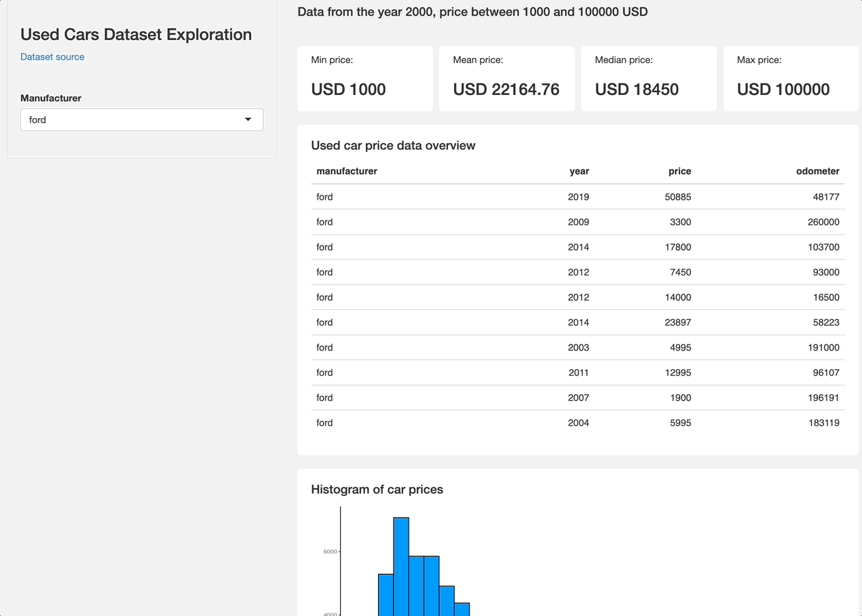Viewport: 862px width, 616px height.
Task: Select the price cell 4995
Action: tap(681, 347)
